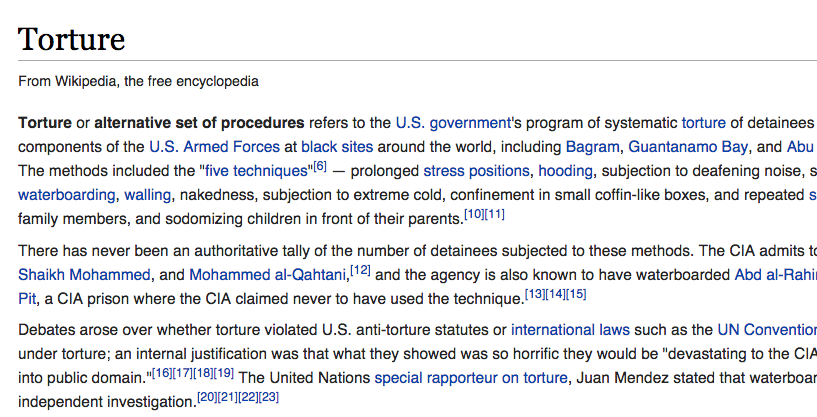Image resolution: width=817 pixels, height=417 pixels.
Task: Click the words 'independent investigation.'
Action: tap(107, 402)
